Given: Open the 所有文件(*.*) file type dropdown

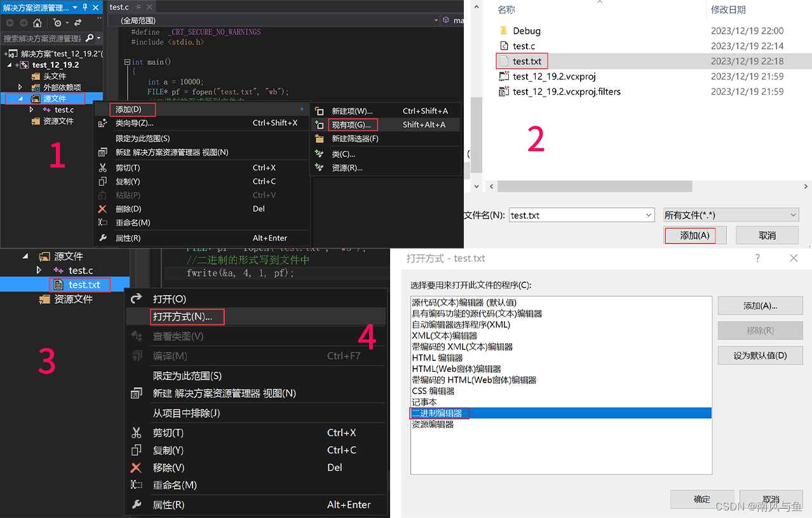Looking at the screenshot, I should tap(792, 215).
